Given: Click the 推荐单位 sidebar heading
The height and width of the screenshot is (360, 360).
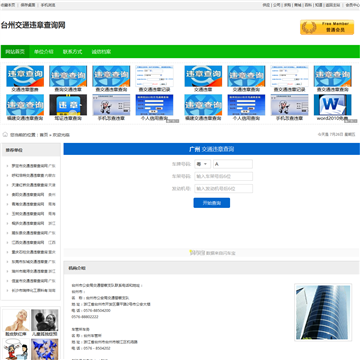Looking at the screenshot, I should coord(14,150).
